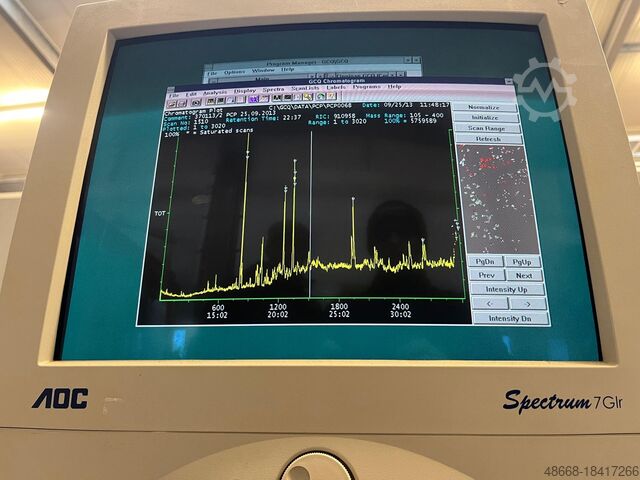Go to the Next scan
The width and height of the screenshot is (640, 480).
523,275
